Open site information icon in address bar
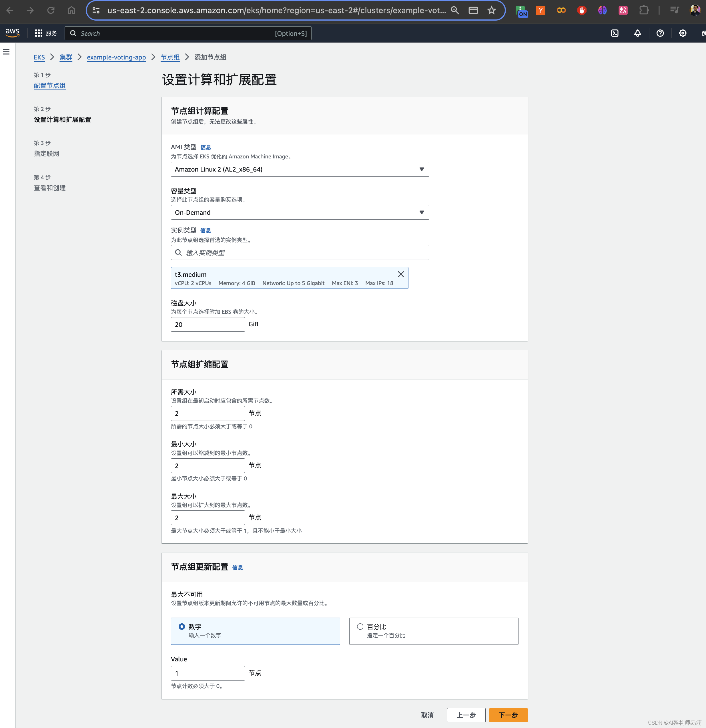Viewport: 706px width, 728px height. pos(96,10)
